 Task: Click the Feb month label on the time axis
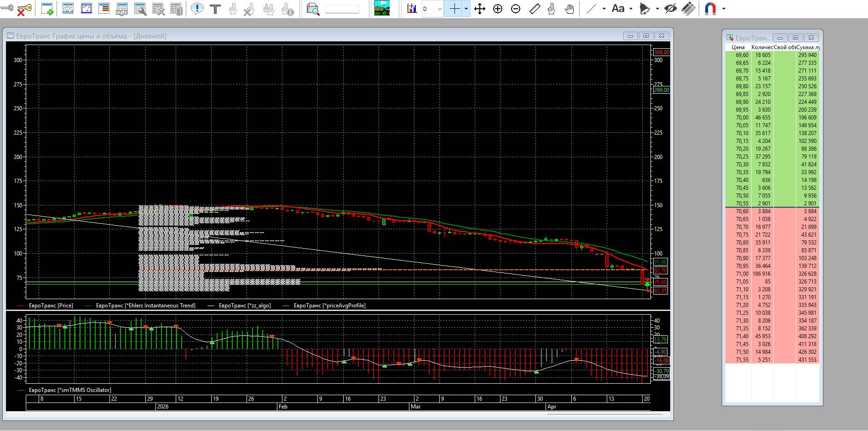point(283,407)
